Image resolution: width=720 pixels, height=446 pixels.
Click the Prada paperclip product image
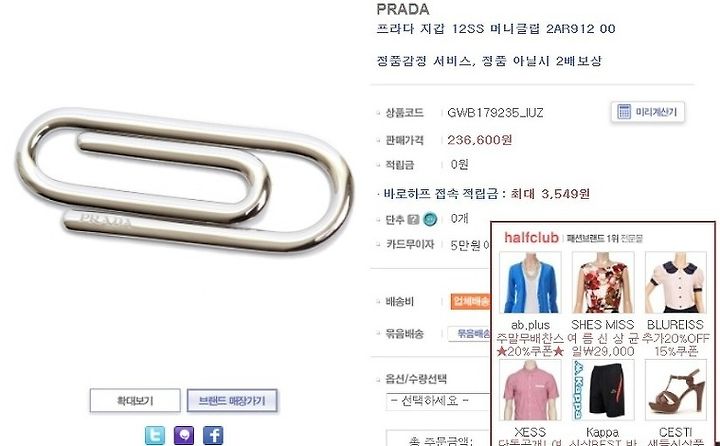[185, 181]
